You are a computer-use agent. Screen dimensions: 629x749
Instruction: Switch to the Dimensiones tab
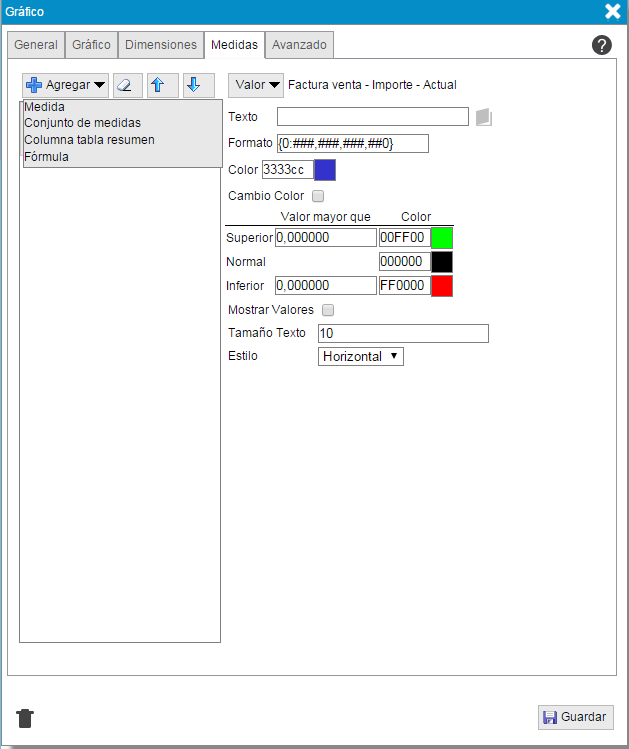pos(160,45)
